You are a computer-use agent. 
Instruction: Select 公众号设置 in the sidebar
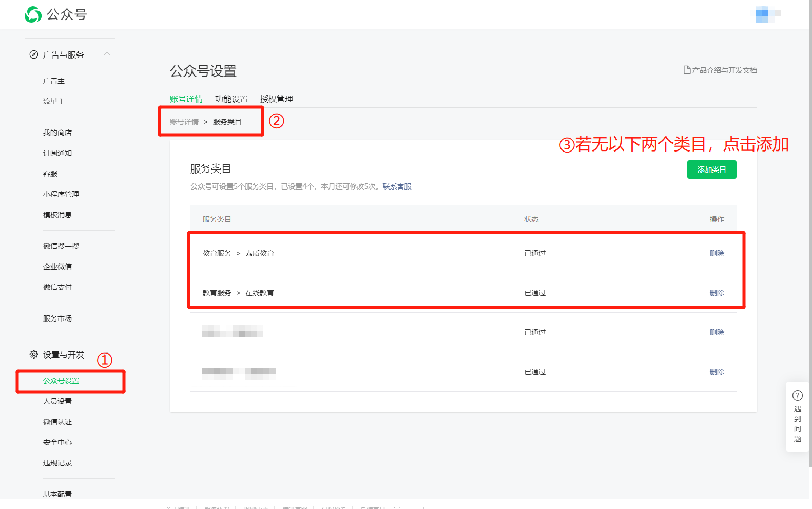point(61,381)
